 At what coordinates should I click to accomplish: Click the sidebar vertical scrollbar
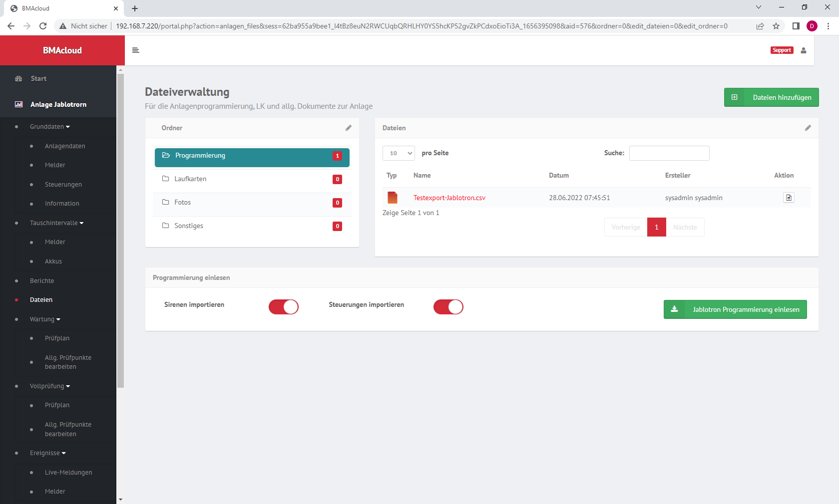coord(120,231)
